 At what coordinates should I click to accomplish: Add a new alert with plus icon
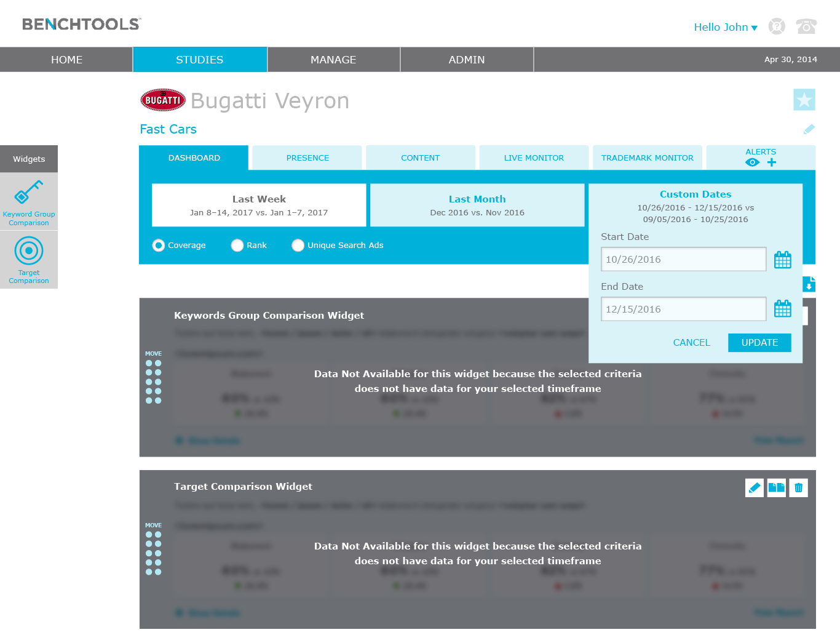[x=772, y=162]
